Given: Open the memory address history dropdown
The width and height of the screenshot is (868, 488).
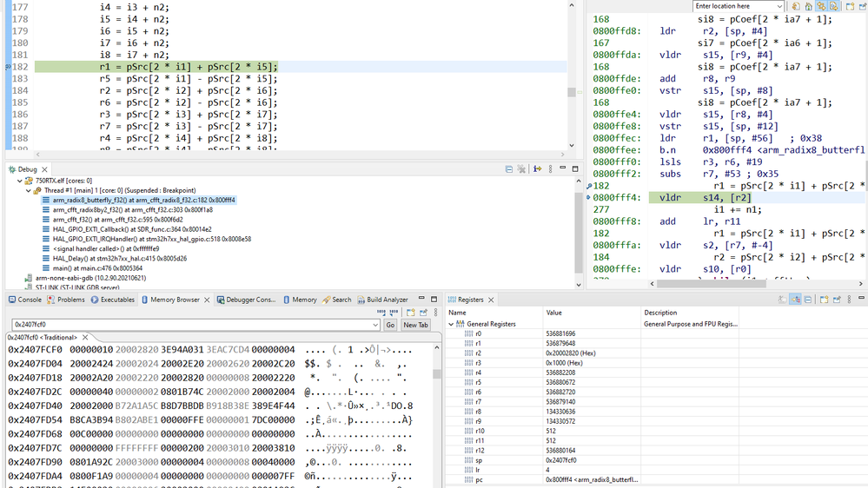Looking at the screenshot, I should pos(376,325).
